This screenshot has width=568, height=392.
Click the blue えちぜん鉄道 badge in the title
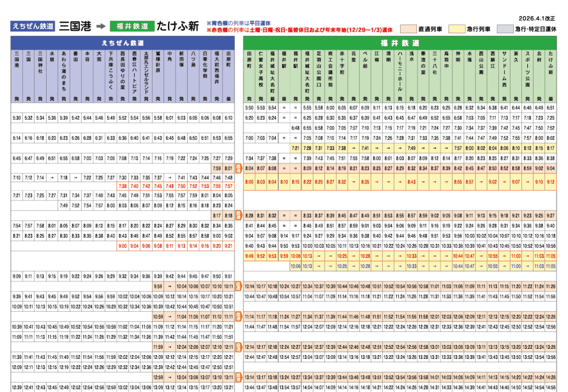point(33,26)
